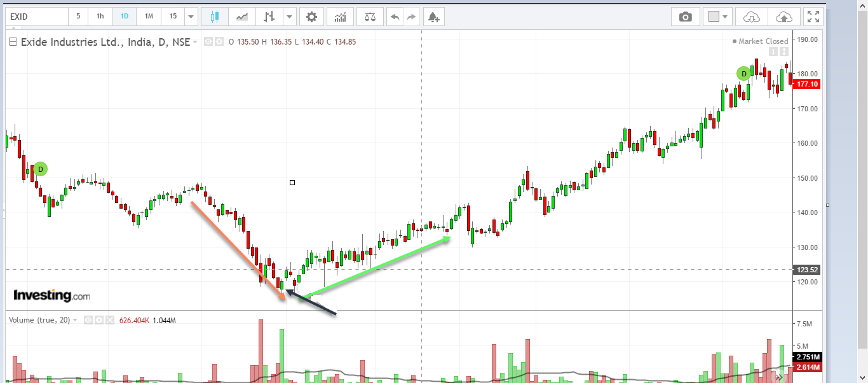Expand the Volume (true, 20) dropdown
Viewport: 868px width, 383px height.
point(74,320)
